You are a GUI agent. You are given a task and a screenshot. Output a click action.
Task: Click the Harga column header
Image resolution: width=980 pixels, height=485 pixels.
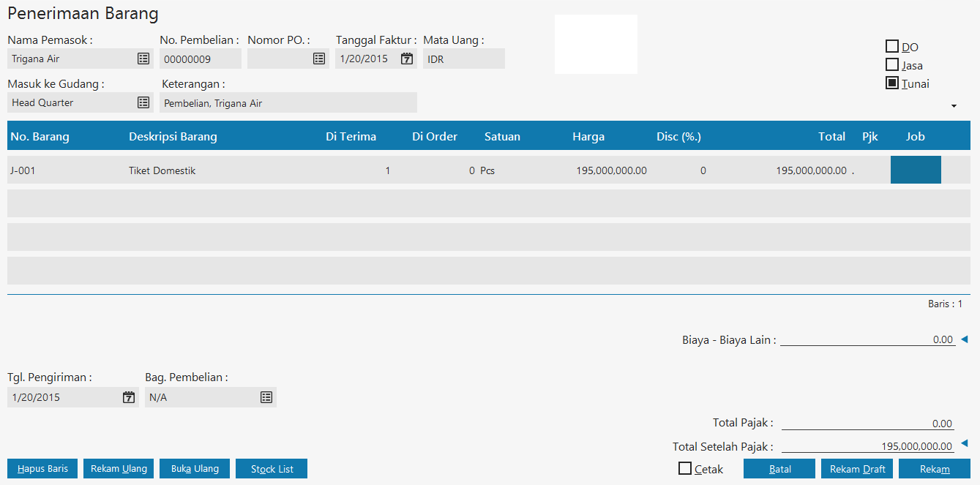point(588,136)
